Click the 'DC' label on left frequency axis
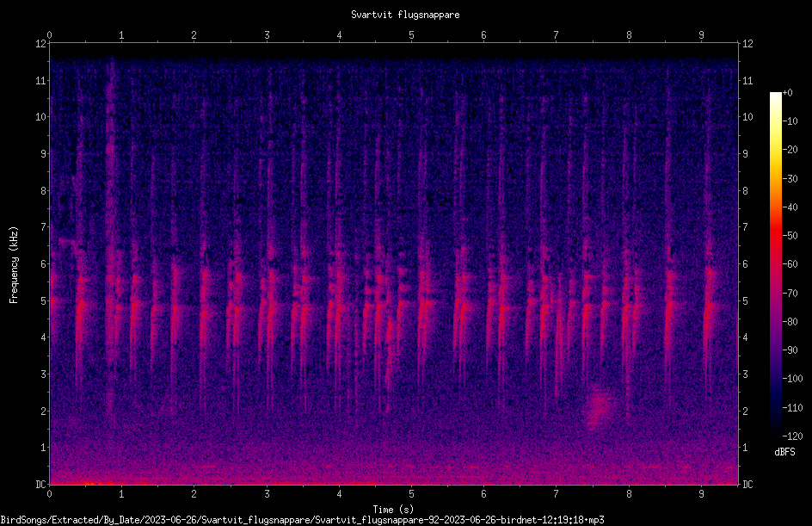 tap(40, 484)
